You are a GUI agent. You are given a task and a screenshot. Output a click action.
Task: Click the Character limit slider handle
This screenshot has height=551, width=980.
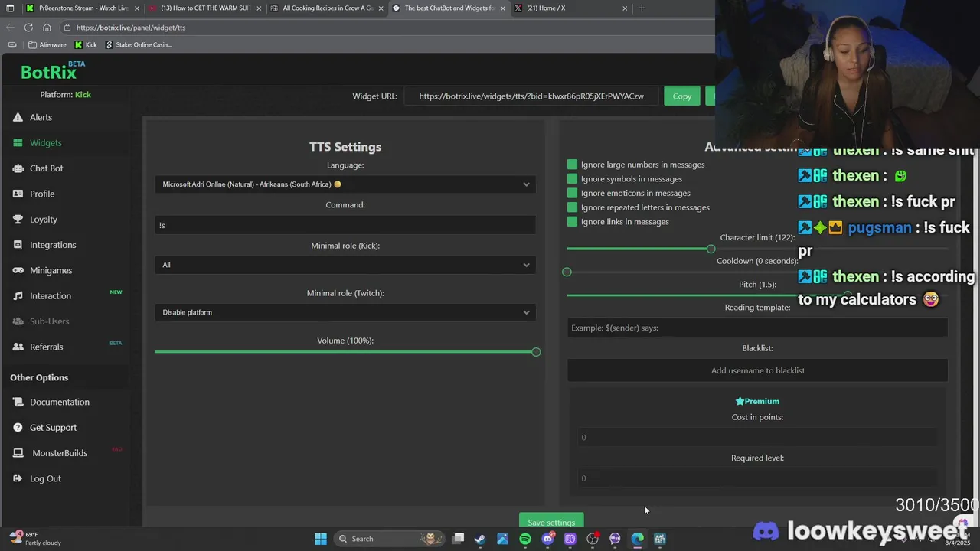pyautogui.click(x=710, y=249)
